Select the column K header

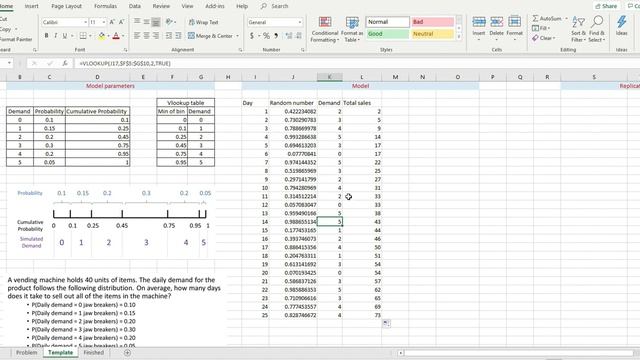tap(329, 77)
